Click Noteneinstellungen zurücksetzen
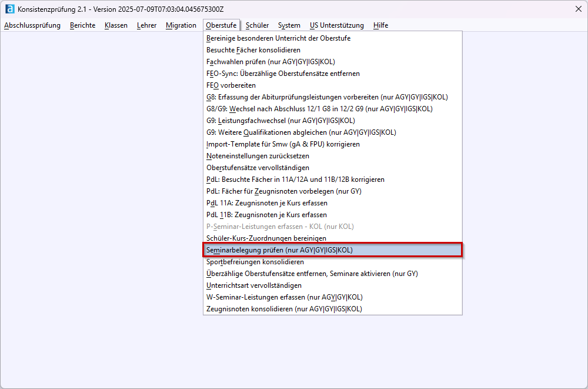This screenshot has width=588, height=389. [333, 156]
